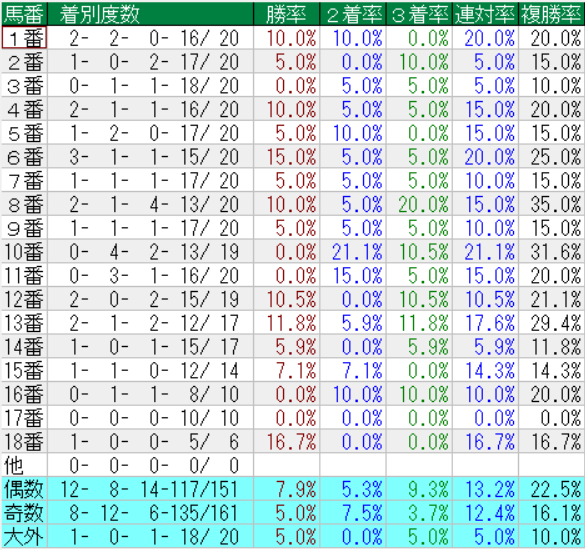
Task: Click the 18番 row label
Action: 24,441
